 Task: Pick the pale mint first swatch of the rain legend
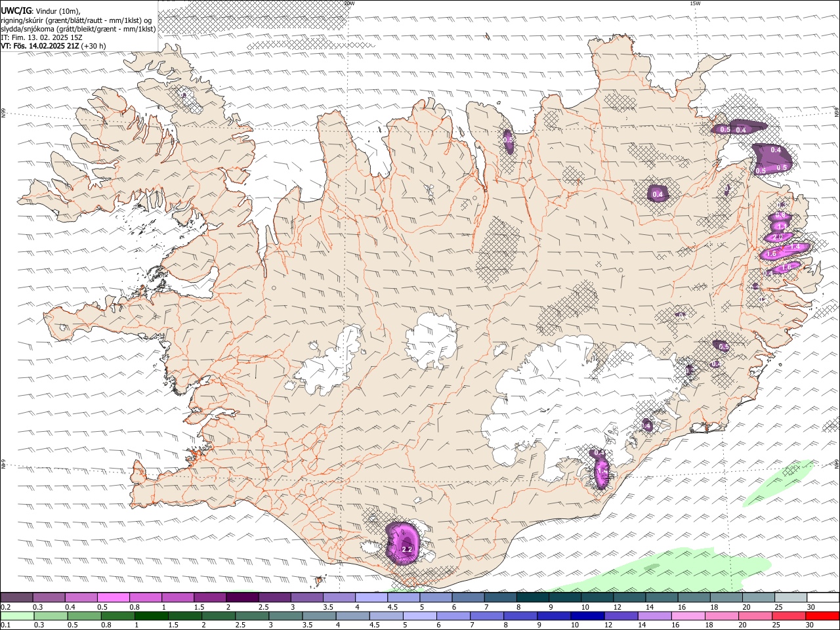[17, 616]
